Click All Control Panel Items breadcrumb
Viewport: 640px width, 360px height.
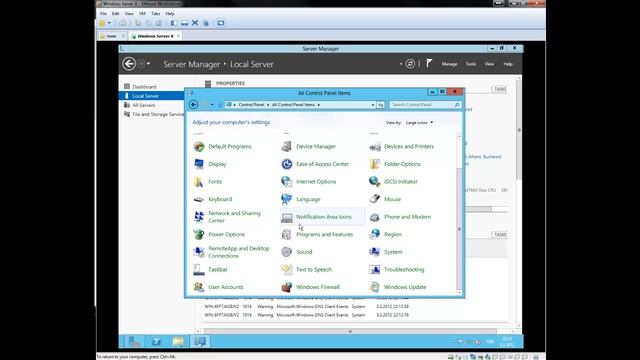[293, 105]
